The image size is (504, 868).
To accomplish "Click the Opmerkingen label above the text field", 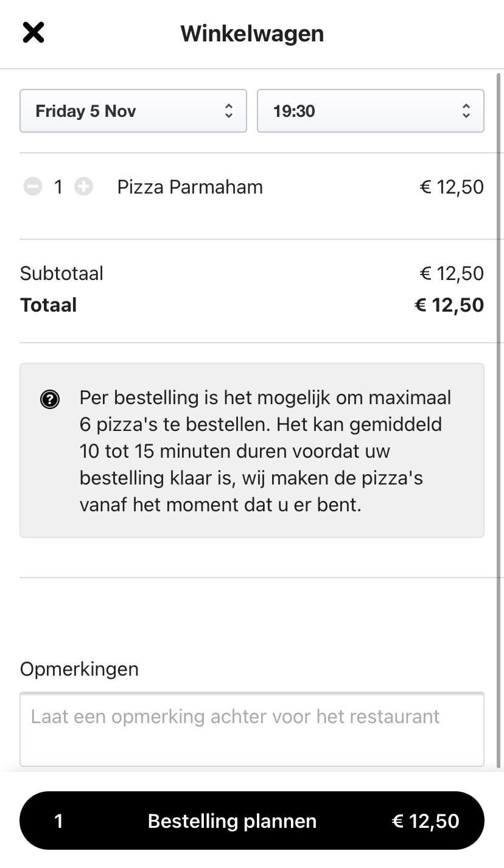I will click(x=79, y=669).
